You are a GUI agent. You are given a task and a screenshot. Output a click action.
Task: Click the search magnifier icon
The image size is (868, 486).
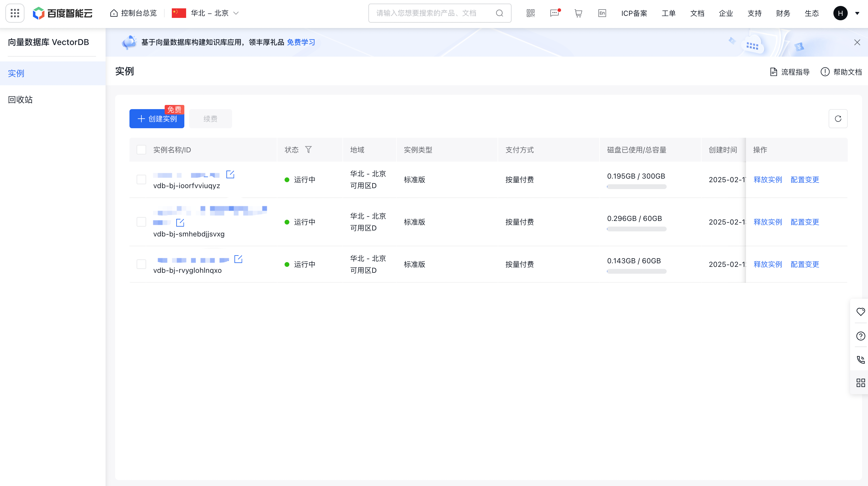pos(499,13)
